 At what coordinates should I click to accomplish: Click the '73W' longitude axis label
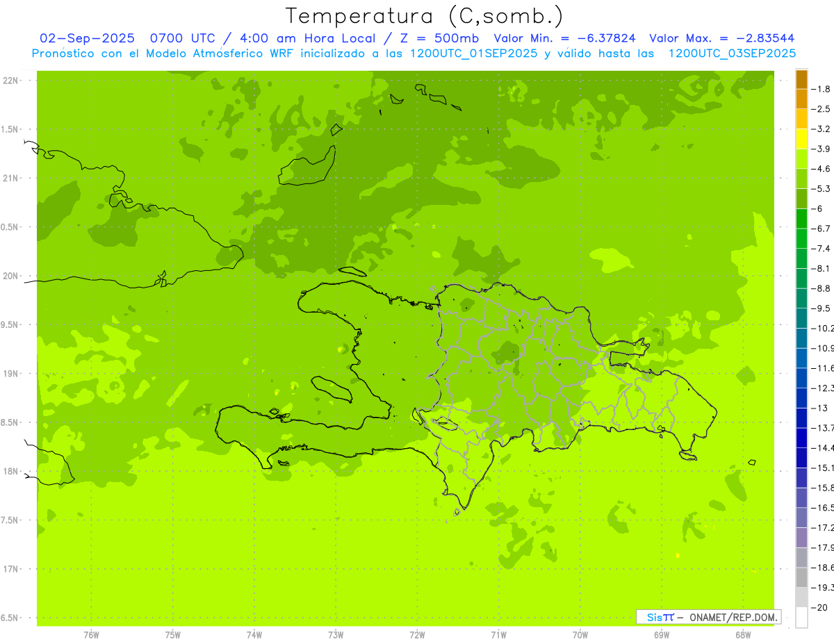point(336,635)
